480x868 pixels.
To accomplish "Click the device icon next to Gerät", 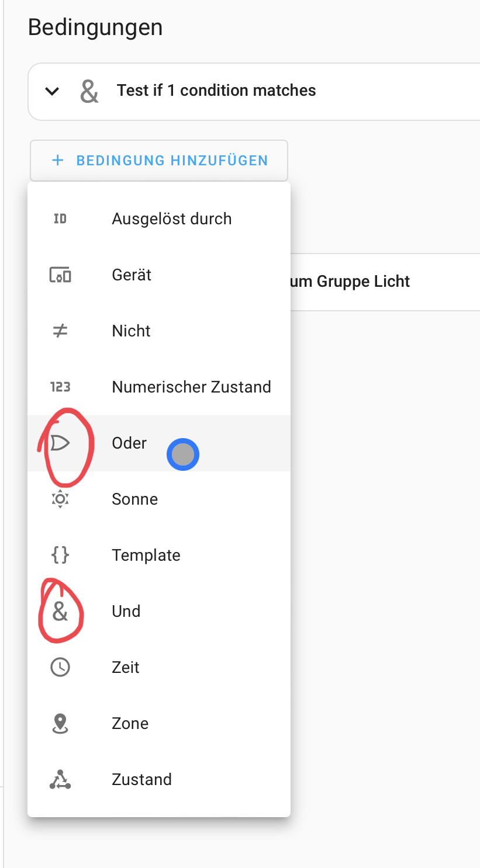I will click(60, 275).
